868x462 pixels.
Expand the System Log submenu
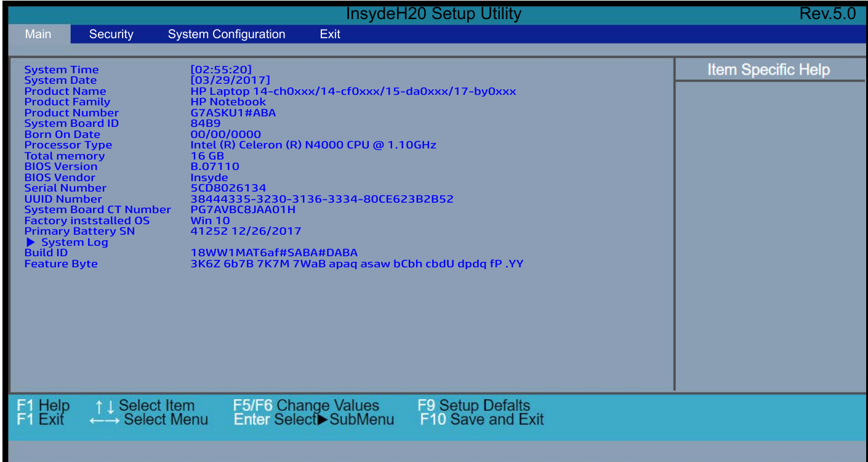click(67, 242)
